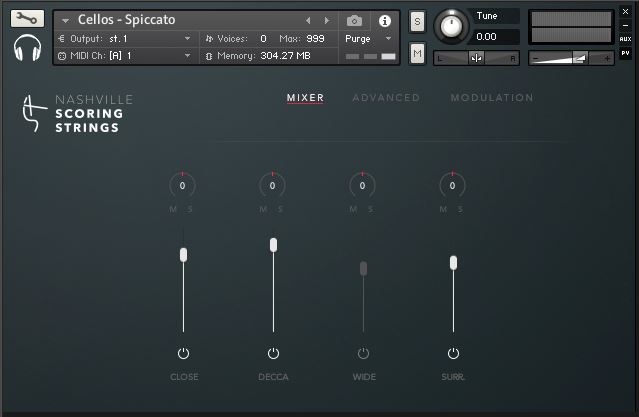Click the Nashville Scoring Strings logo
Image resolution: width=639 pixels, height=417 pixels.
[77, 113]
